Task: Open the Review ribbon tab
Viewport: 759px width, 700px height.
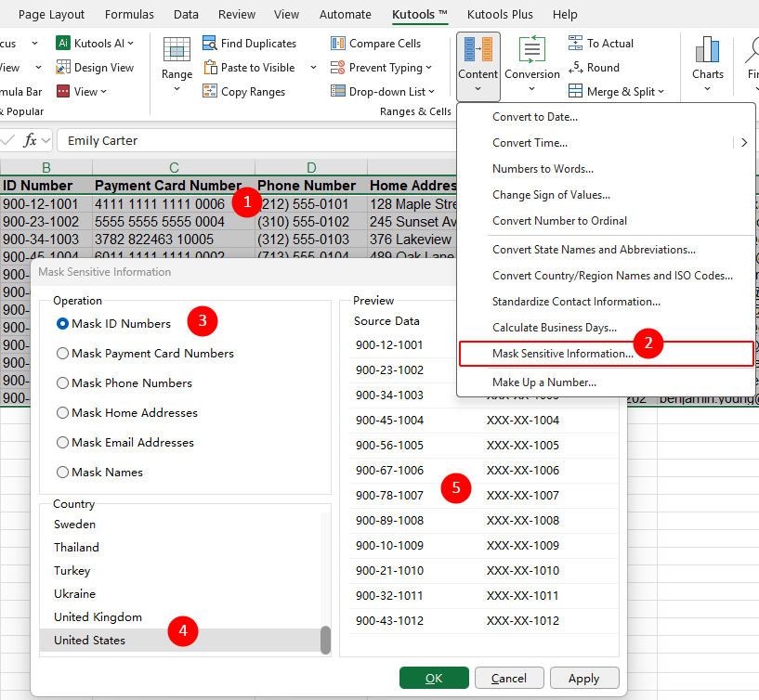Action: 236,15
